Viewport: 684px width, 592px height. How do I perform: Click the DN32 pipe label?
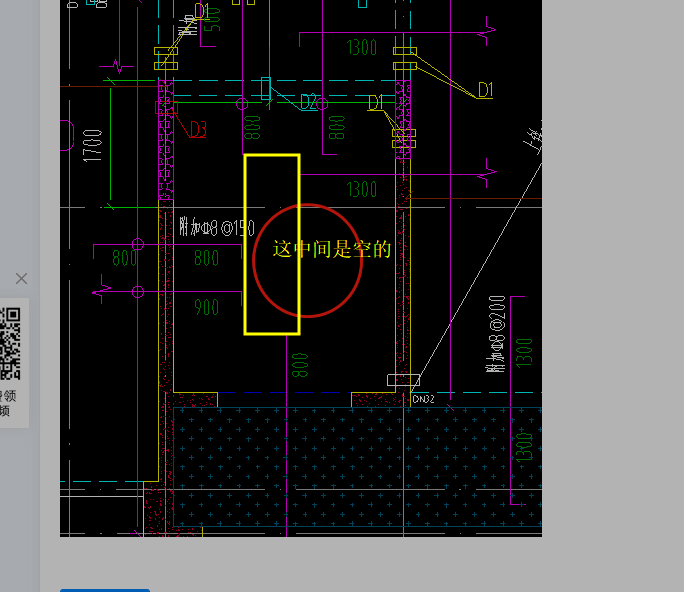click(423, 399)
